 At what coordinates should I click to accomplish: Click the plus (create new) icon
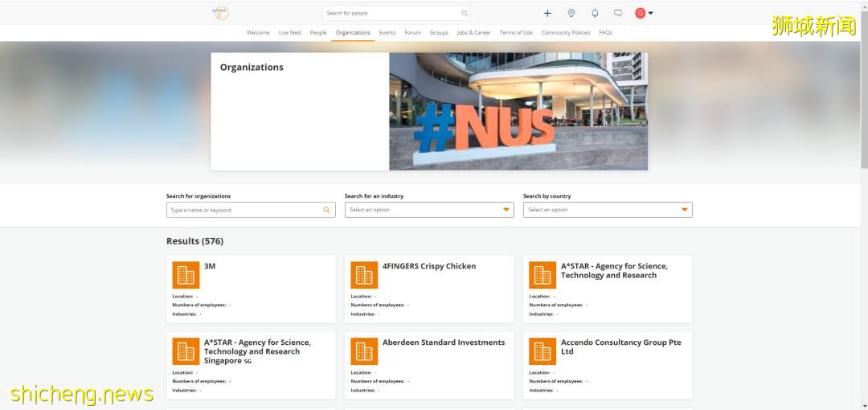click(547, 13)
